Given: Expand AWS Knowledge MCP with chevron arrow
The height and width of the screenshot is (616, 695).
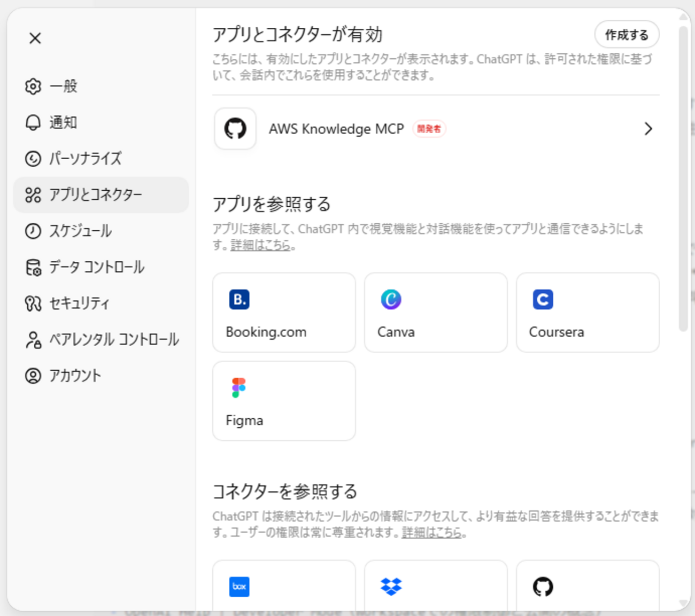Looking at the screenshot, I should pyautogui.click(x=648, y=129).
